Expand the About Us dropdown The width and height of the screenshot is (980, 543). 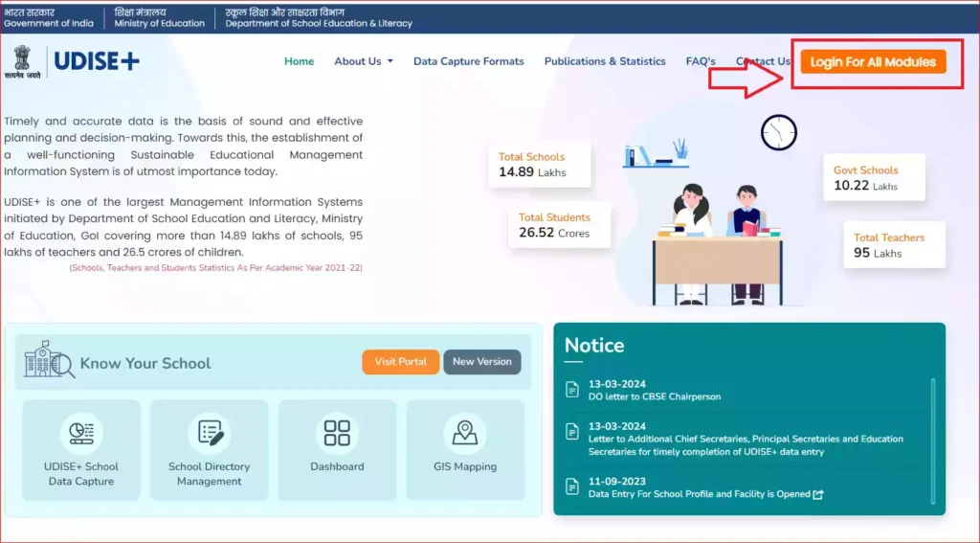point(364,61)
